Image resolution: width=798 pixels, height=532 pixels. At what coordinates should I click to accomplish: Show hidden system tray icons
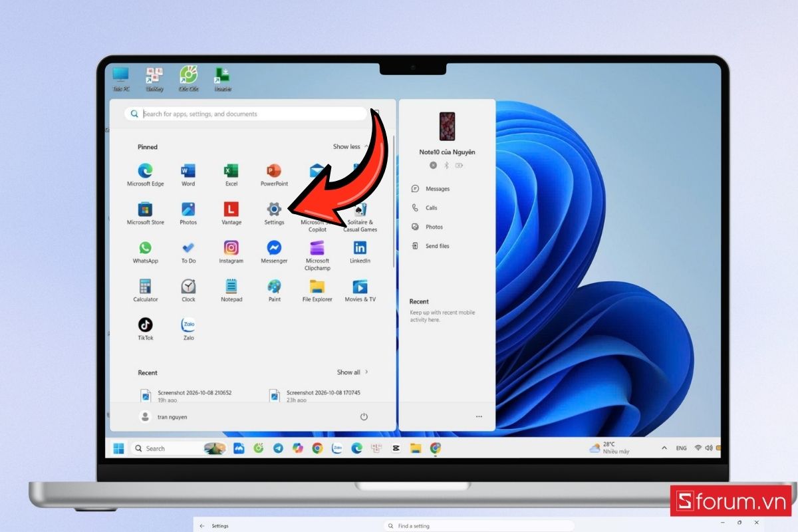664,448
